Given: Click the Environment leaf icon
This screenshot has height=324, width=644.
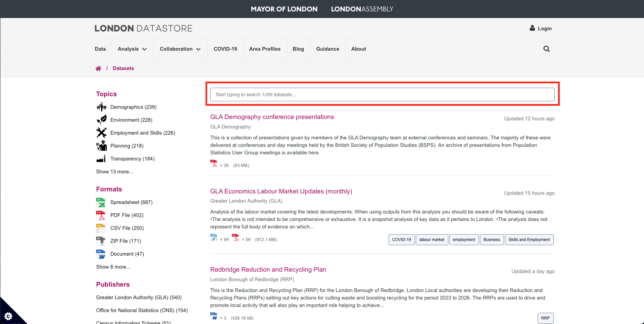Looking at the screenshot, I should [x=101, y=120].
